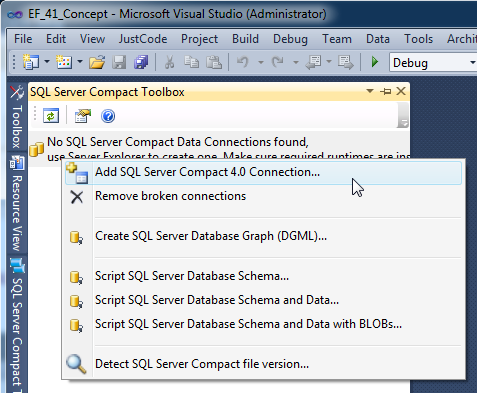Open the Tools menu
The image size is (477, 393).
pos(419,39)
